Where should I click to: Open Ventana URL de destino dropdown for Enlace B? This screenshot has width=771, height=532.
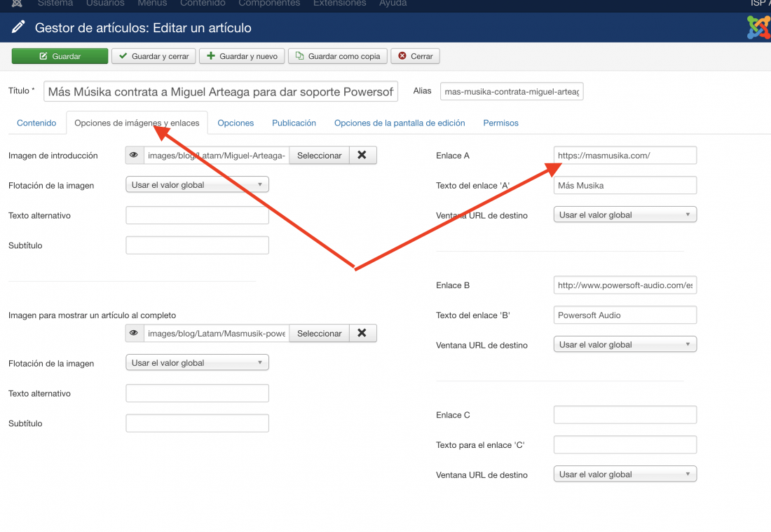pyautogui.click(x=625, y=344)
